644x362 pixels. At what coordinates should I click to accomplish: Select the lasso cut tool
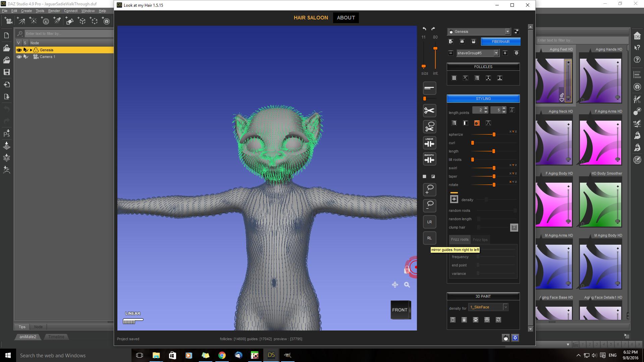[x=429, y=127]
